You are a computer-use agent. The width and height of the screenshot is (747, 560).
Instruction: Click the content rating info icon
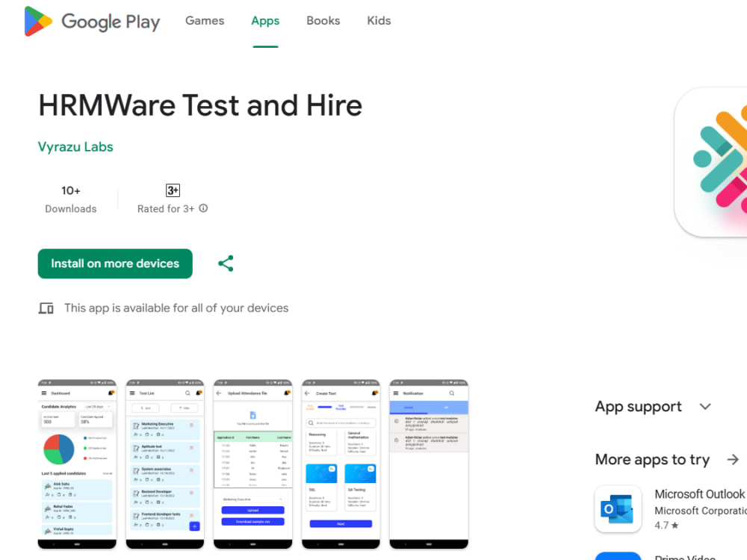coord(203,208)
